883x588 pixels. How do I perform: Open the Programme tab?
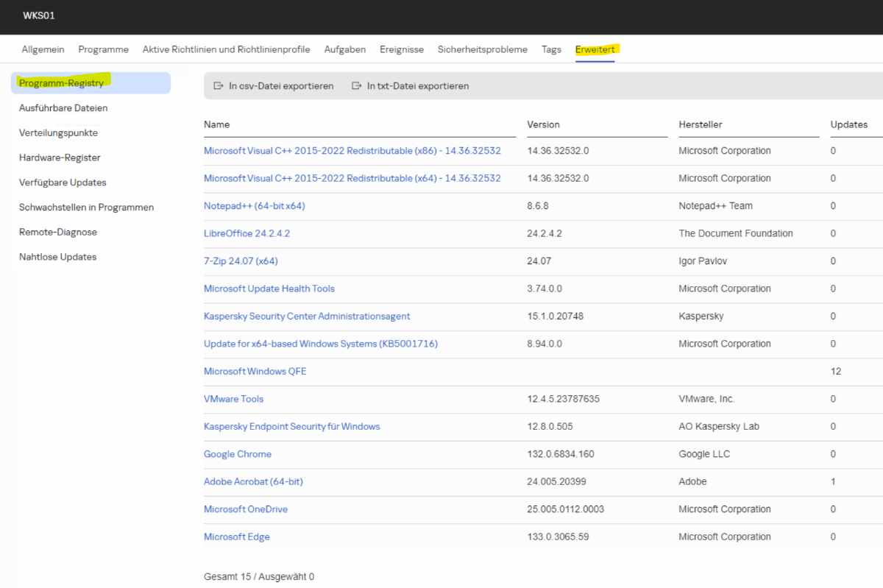103,49
